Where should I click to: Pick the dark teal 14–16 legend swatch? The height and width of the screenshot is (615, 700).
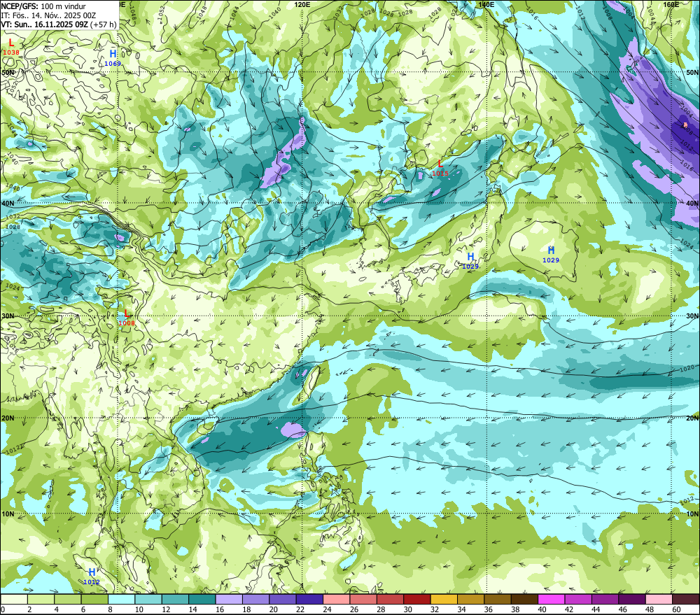[202, 599]
